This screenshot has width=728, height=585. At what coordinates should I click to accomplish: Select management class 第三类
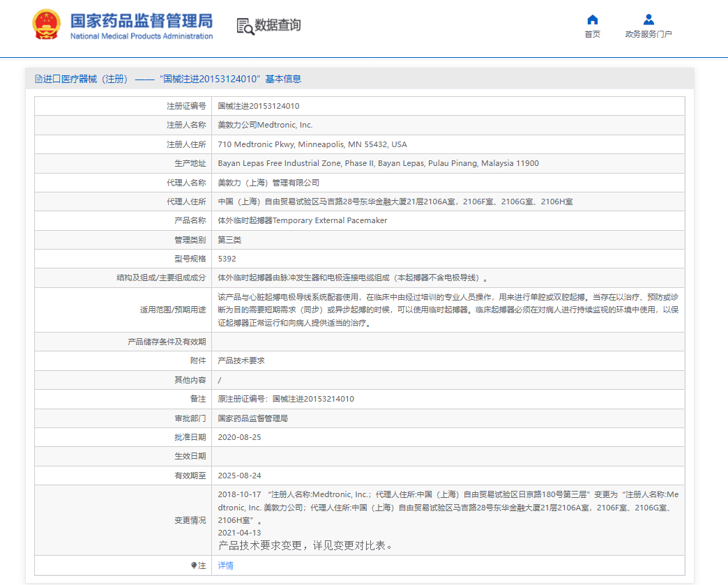pyautogui.click(x=229, y=240)
